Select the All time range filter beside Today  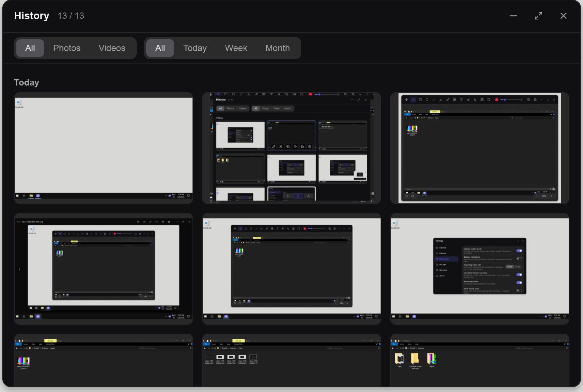160,48
